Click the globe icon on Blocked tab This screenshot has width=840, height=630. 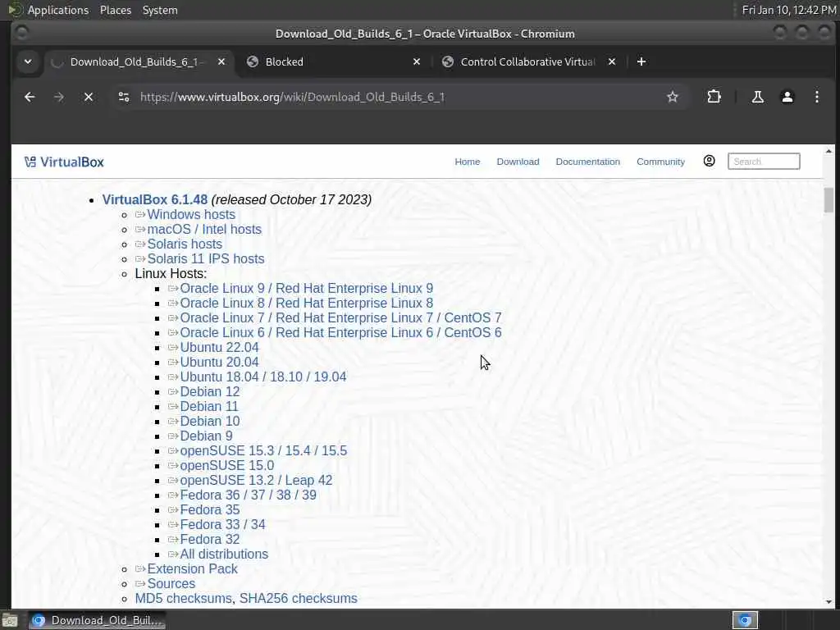click(x=253, y=62)
